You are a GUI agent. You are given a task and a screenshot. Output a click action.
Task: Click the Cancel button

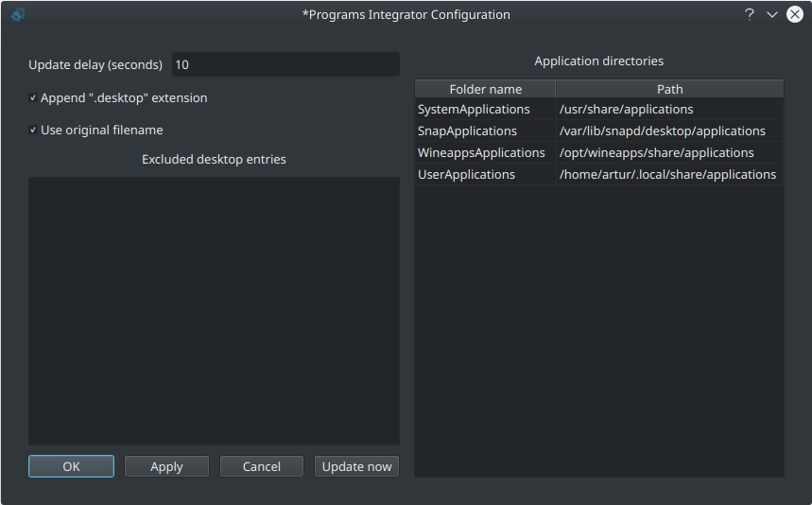262,466
